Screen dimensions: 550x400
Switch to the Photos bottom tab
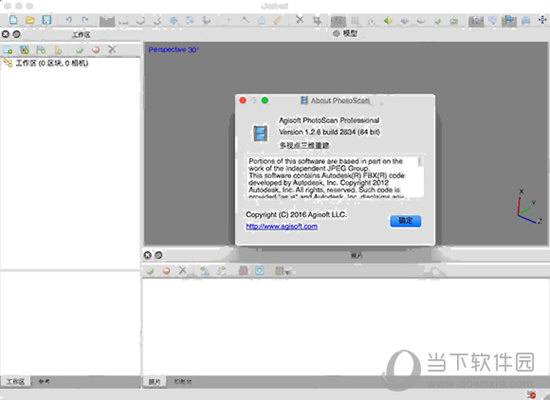coord(155,382)
